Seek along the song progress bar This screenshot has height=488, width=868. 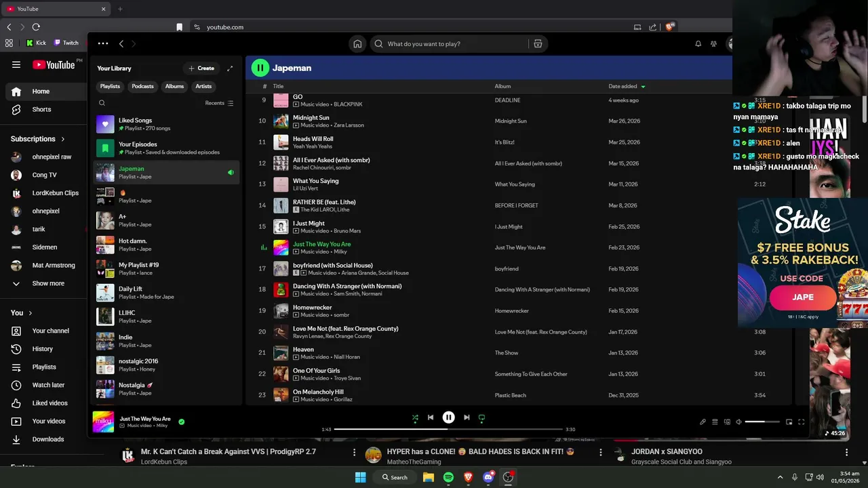[x=448, y=429]
